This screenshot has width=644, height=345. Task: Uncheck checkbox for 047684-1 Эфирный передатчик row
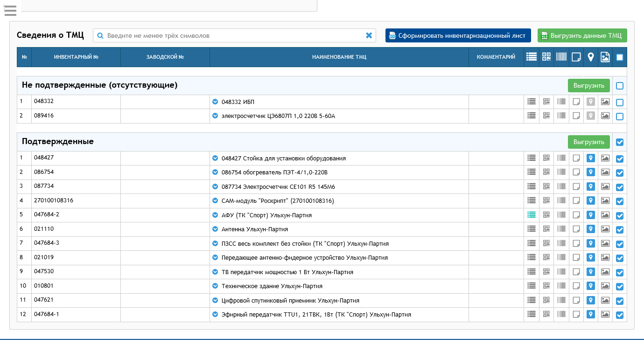[620, 315]
